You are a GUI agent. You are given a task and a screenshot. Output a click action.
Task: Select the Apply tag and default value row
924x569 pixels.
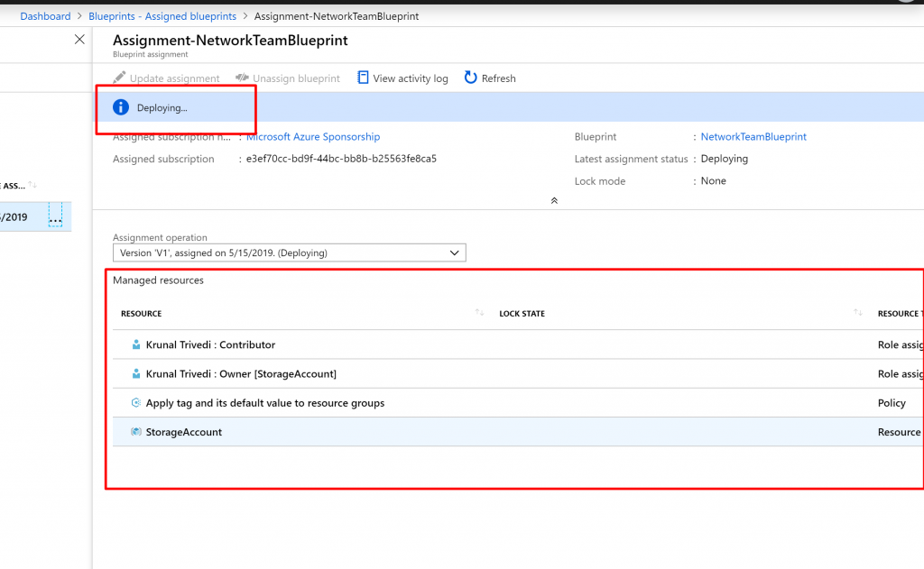264,403
